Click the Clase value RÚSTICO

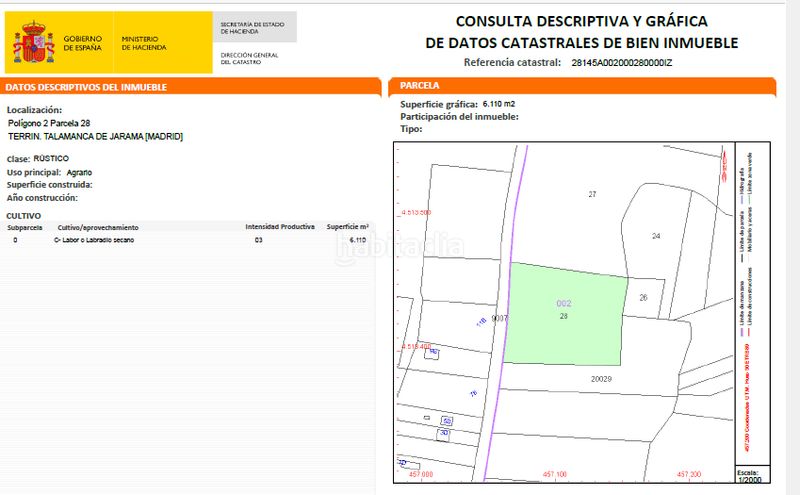click(51, 158)
